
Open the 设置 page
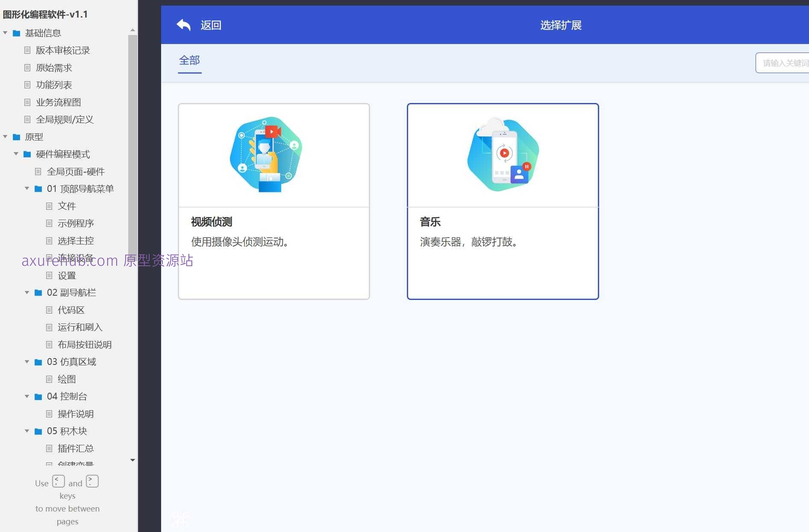(67, 275)
